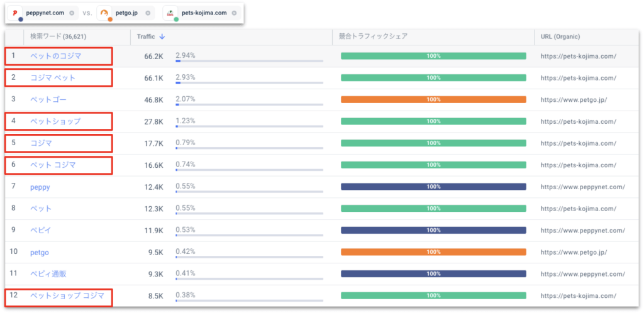Open the keyword ペビィ通販
This screenshot has height=313, width=644.
pyautogui.click(x=48, y=274)
